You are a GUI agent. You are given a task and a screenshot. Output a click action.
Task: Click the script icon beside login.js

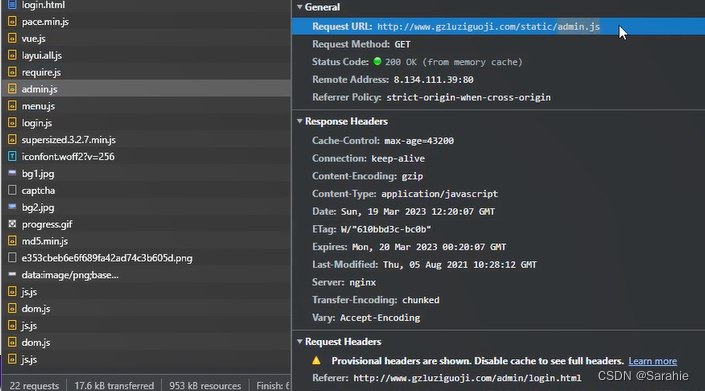(12, 123)
